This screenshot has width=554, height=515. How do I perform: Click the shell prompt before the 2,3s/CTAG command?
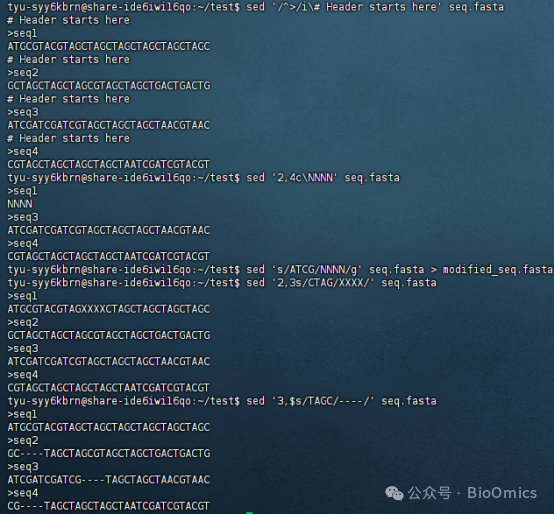(124, 283)
